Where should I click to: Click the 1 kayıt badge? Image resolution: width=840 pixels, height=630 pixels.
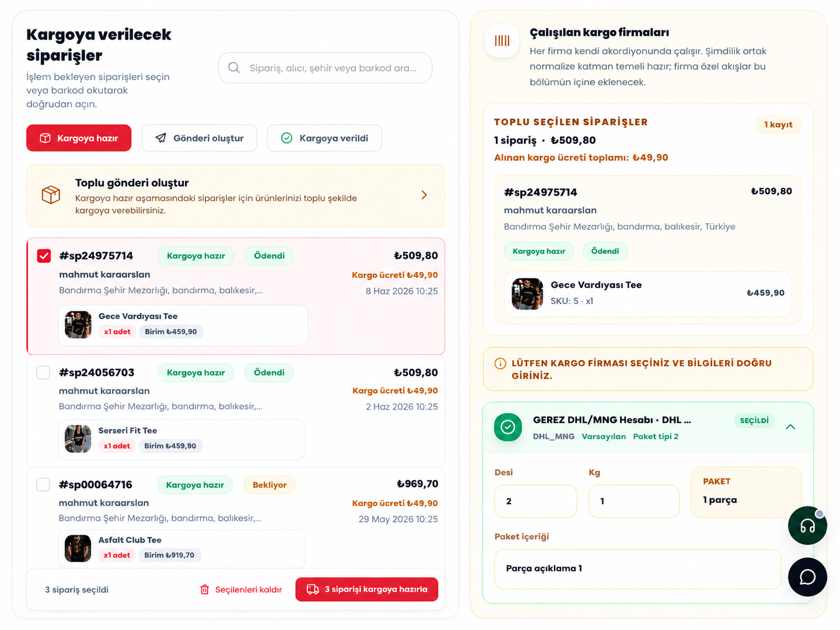(778, 125)
